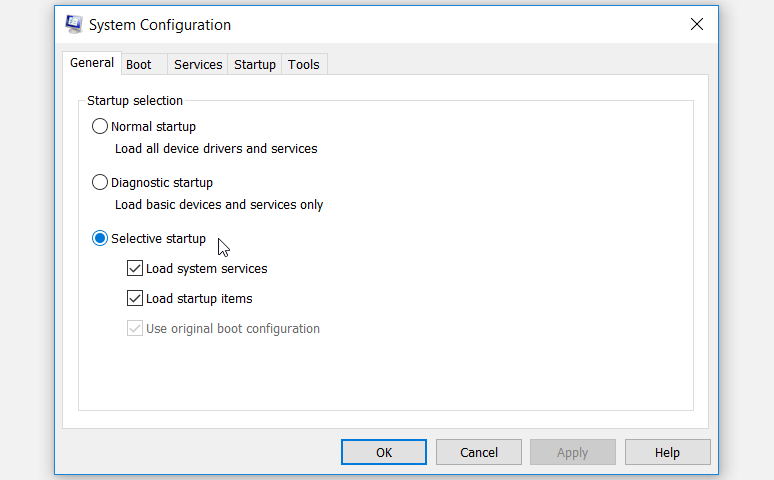This screenshot has height=480, width=774.
Task: Open Help for System Configuration
Action: click(667, 452)
